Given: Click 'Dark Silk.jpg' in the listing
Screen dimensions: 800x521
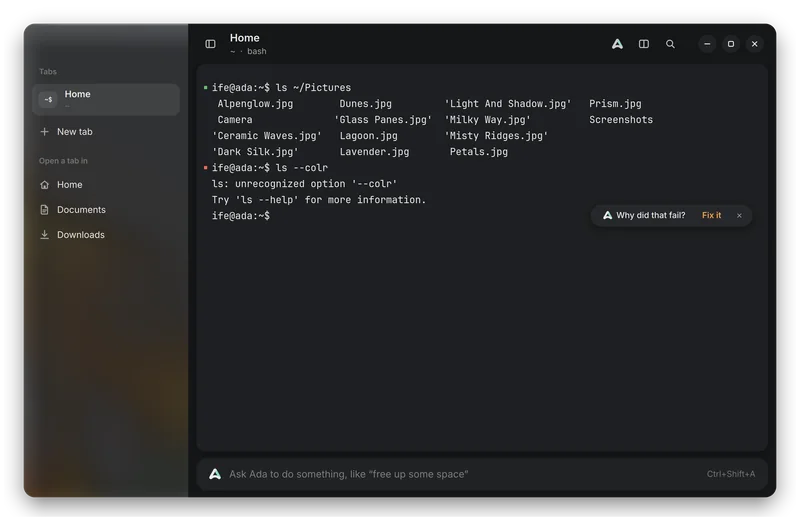Looking at the screenshot, I should tap(255, 152).
